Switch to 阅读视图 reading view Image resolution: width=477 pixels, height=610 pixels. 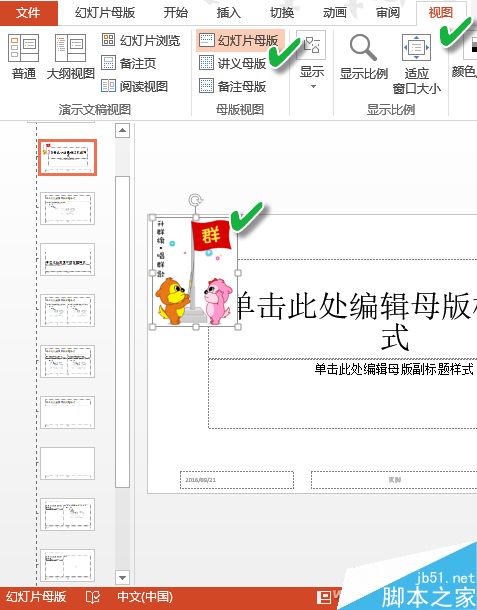[x=135, y=86]
